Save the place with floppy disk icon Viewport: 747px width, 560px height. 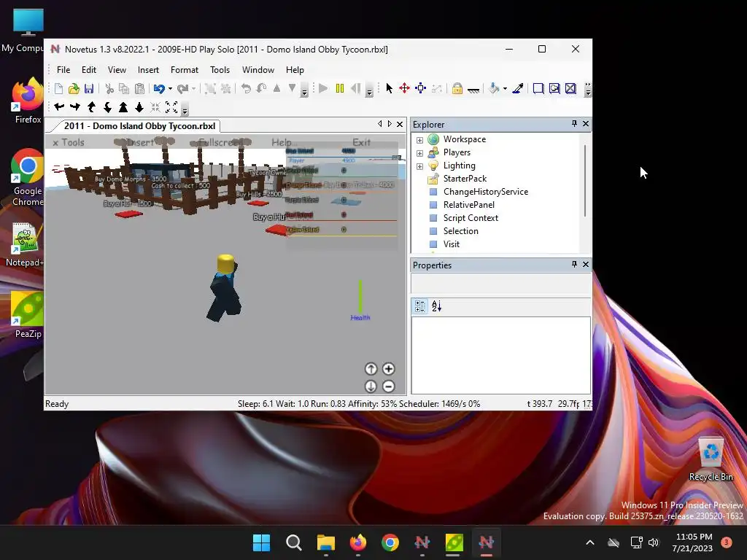tap(89, 88)
